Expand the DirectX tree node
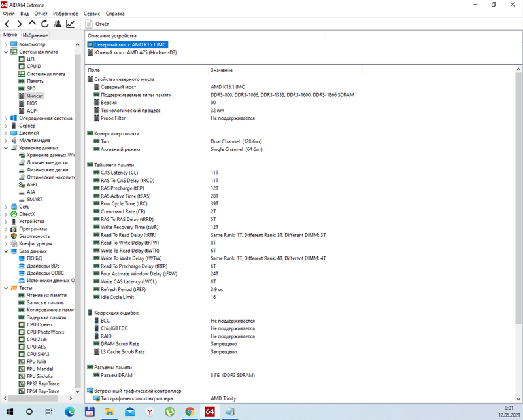The width and height of the screenshot is (523, 420). pyautogui.click(x=6, y=214)
